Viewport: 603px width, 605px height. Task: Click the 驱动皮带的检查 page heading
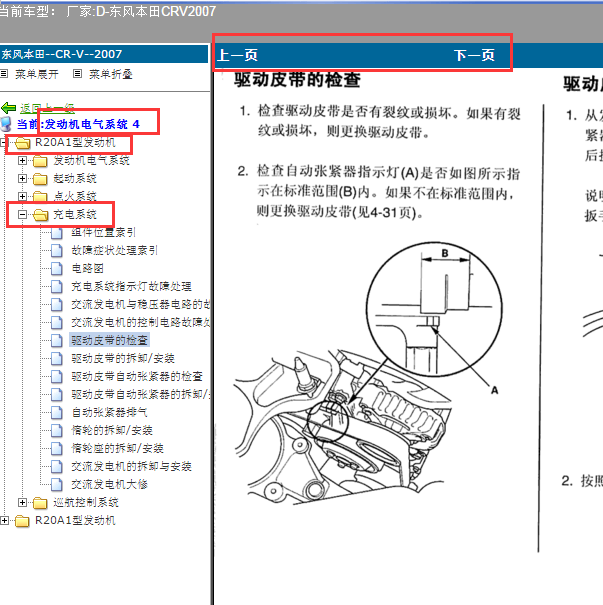[297, 80]
